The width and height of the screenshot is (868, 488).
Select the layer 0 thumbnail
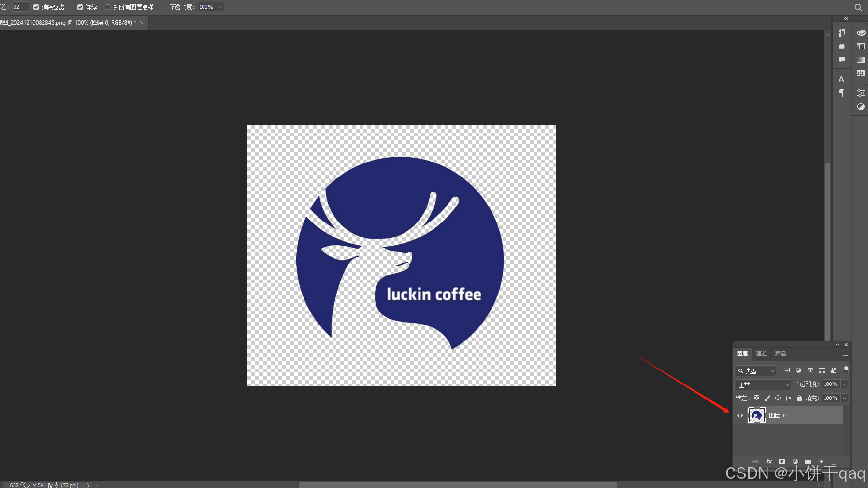(757, 415)
